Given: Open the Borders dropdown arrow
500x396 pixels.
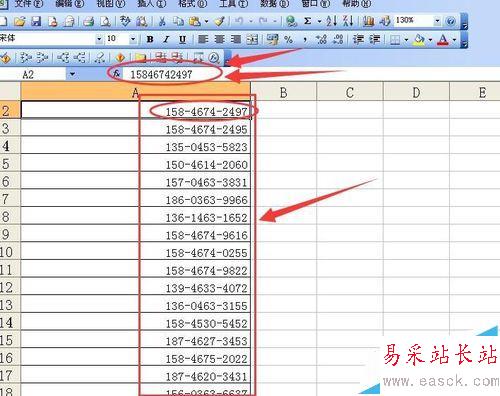Looking at the screenshot, I should point(406,40).
